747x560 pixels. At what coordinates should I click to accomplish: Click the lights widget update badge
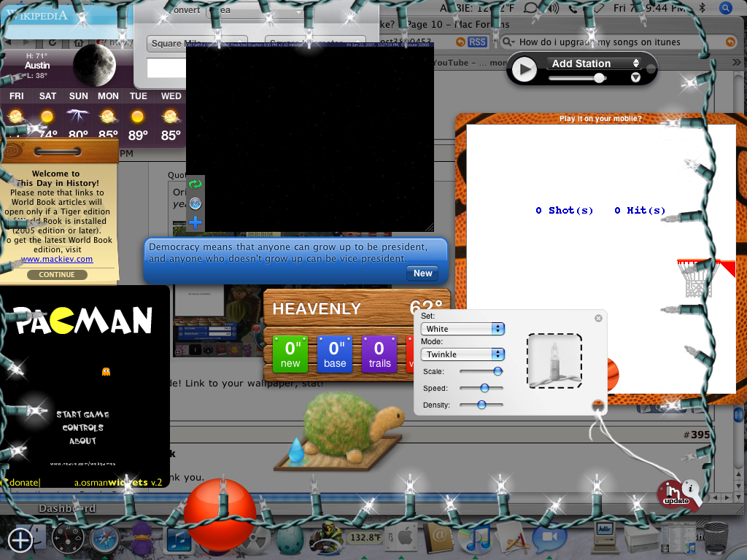tap(672, 494)
